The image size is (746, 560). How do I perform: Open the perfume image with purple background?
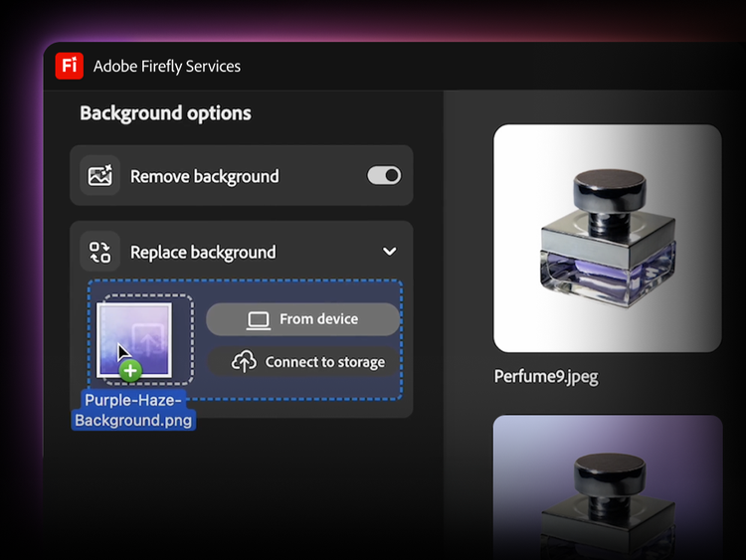pos(607,485)
